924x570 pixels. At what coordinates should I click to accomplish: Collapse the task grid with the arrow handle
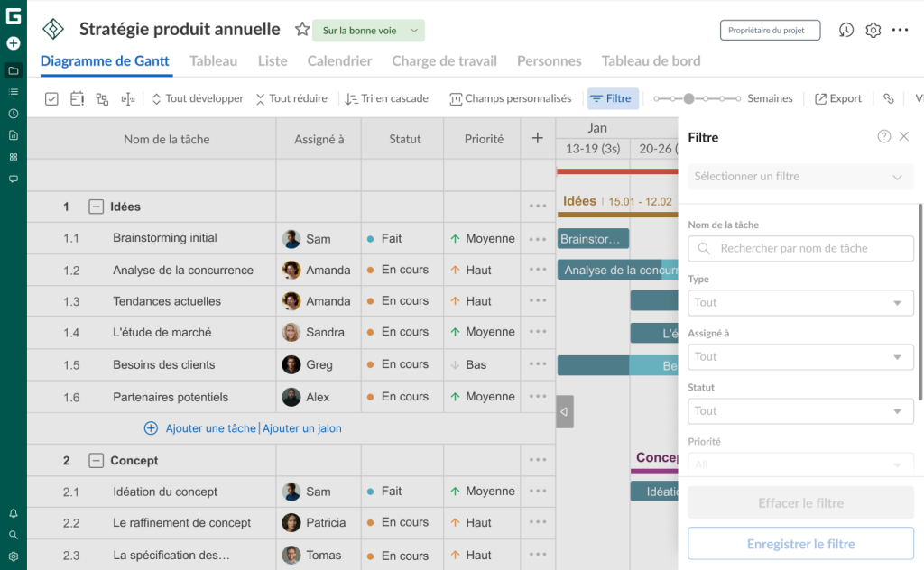565,411
